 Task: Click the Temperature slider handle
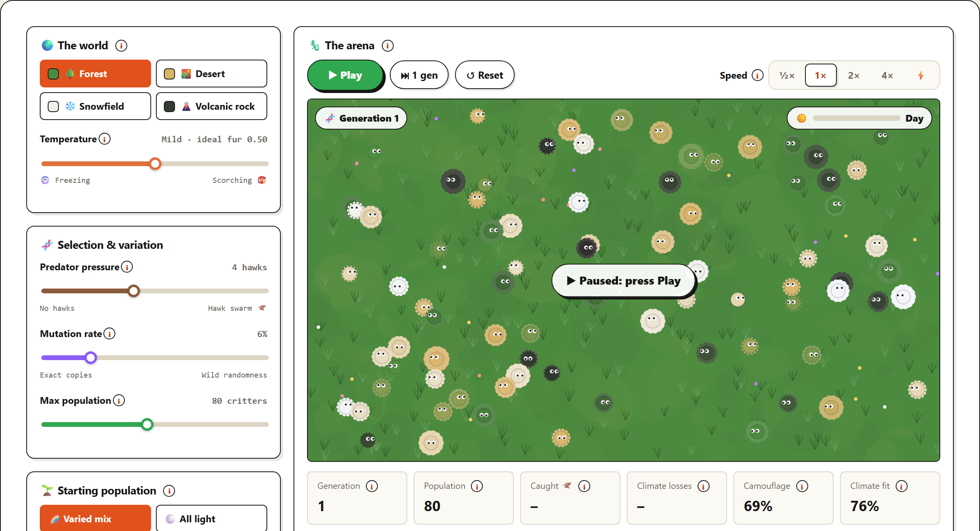coord(155,164)
